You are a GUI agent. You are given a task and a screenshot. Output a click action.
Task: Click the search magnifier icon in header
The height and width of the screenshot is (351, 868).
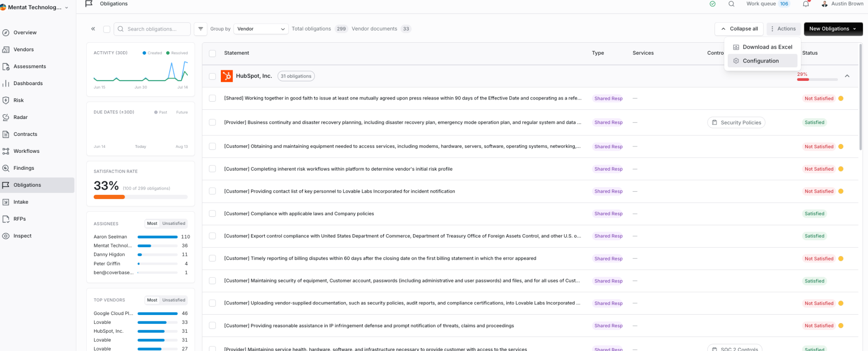click(x=732, y=4)
